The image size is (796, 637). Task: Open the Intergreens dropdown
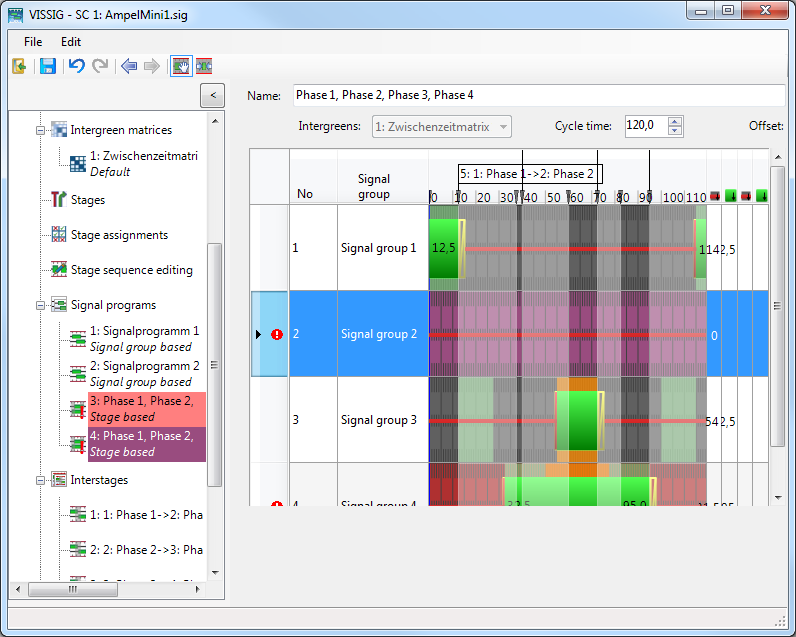click(503, 126)
